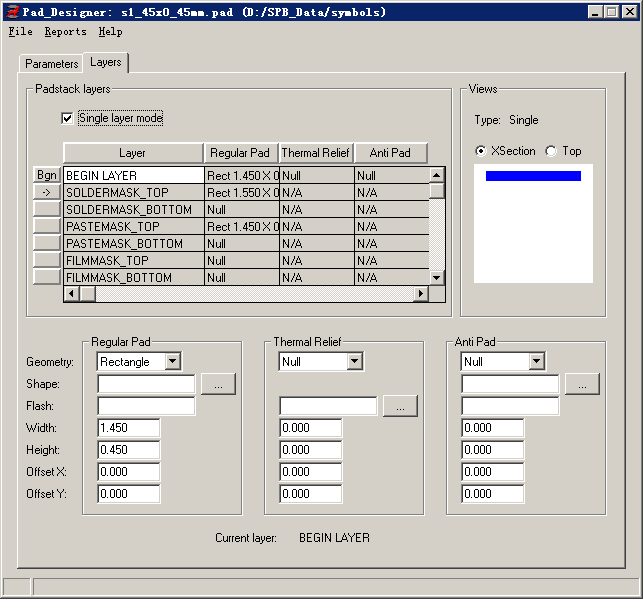
Task: Select the PASTEMASK_BOTTOM layer row
Action: point(134,244)
